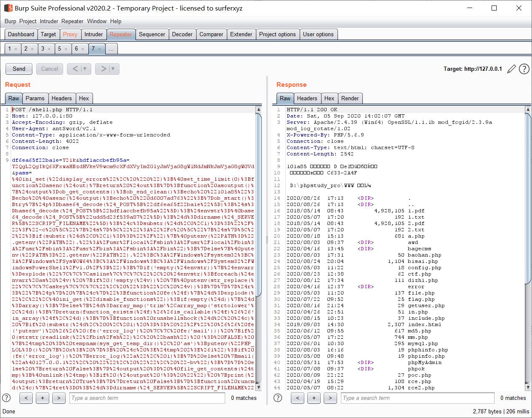Go to previous search match in Response
The width and height of the screenshot is (532, 418).
pyautogui.click(x=298, y=398)
